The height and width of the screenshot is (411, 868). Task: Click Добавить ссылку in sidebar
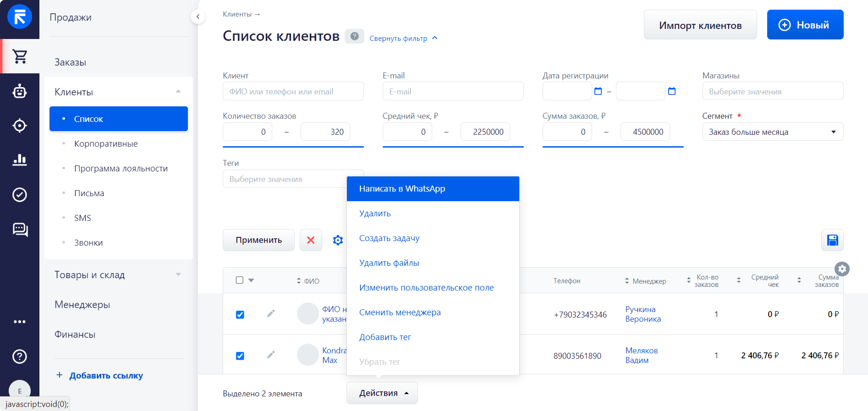(x=99, y=376)
